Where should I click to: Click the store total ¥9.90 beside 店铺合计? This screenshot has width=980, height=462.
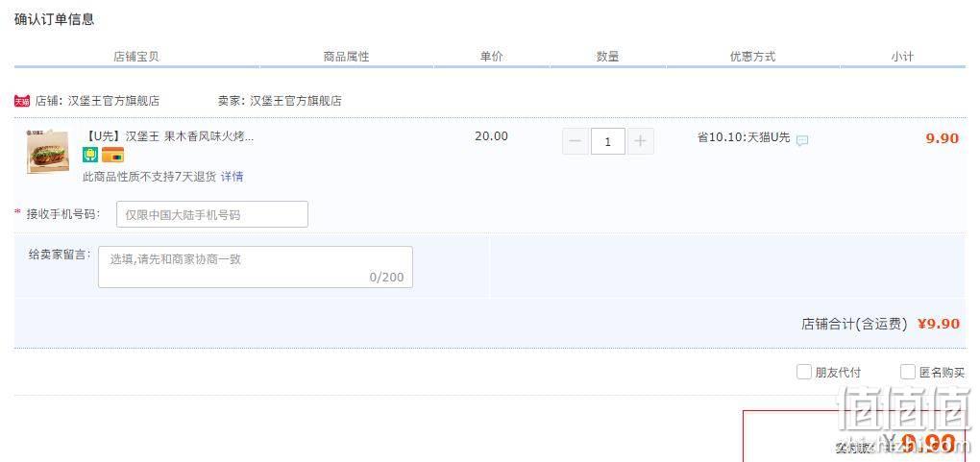click(x=939, y=324)
